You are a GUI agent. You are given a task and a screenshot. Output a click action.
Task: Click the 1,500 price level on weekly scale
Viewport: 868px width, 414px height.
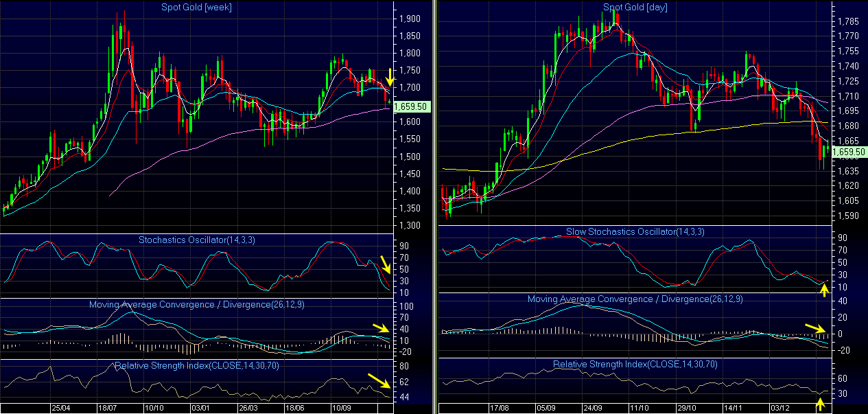[x=410, y=157]
